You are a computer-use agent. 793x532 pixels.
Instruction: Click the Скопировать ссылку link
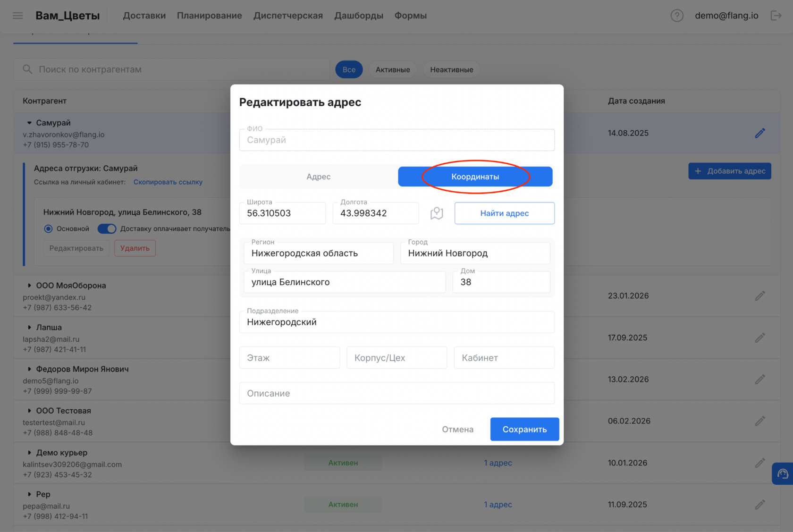(x=168, y=182)
